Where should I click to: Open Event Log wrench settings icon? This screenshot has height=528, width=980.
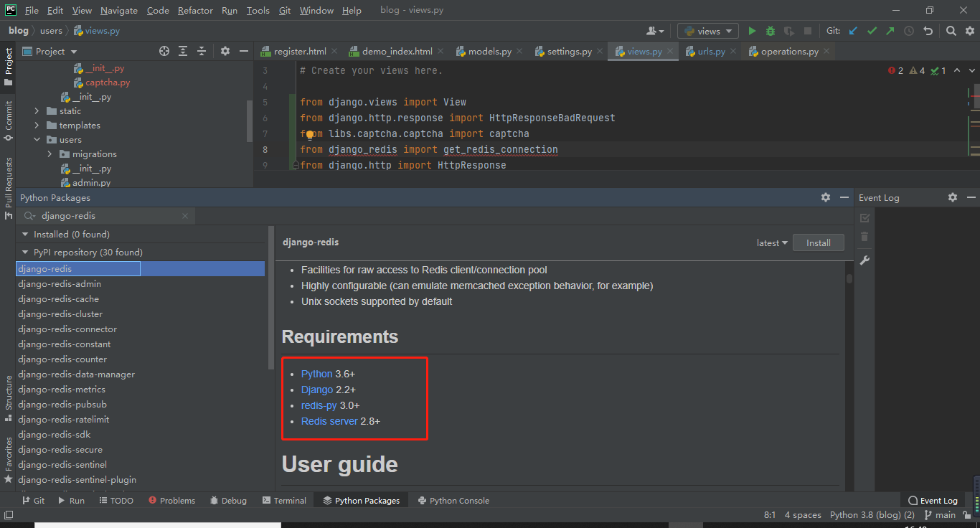tap(864, 260)
